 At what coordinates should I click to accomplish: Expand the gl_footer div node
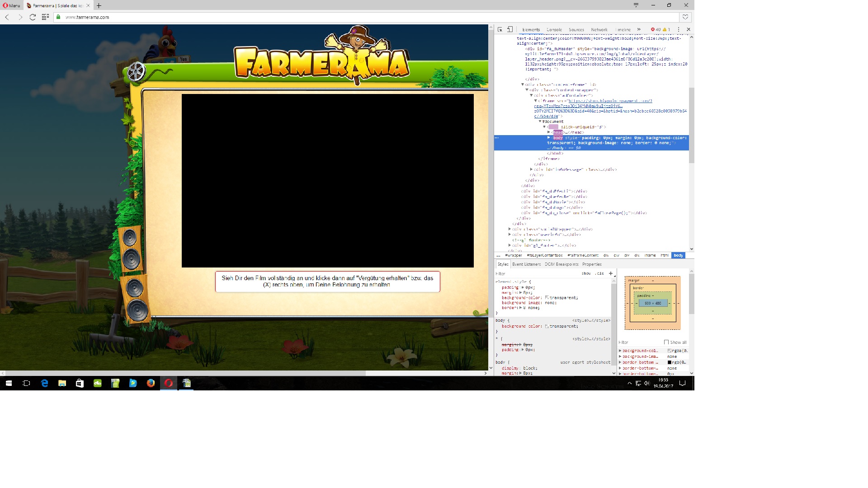pos(509,245)
